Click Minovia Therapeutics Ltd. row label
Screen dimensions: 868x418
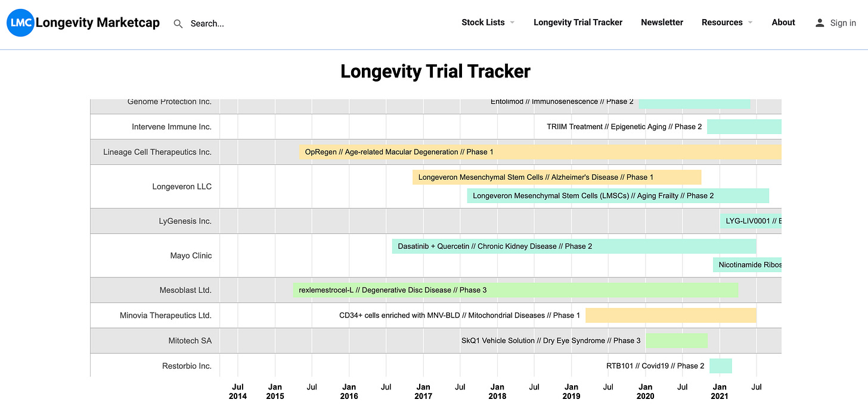coord(166,315)
